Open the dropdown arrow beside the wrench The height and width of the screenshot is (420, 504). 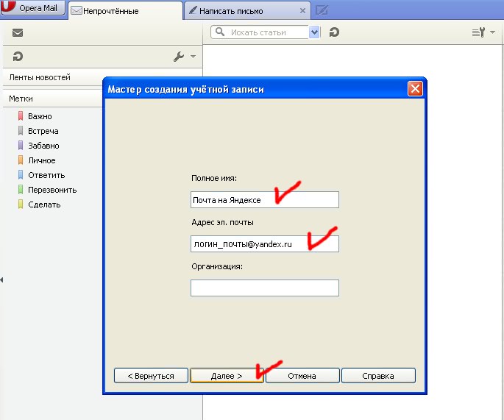193,57
